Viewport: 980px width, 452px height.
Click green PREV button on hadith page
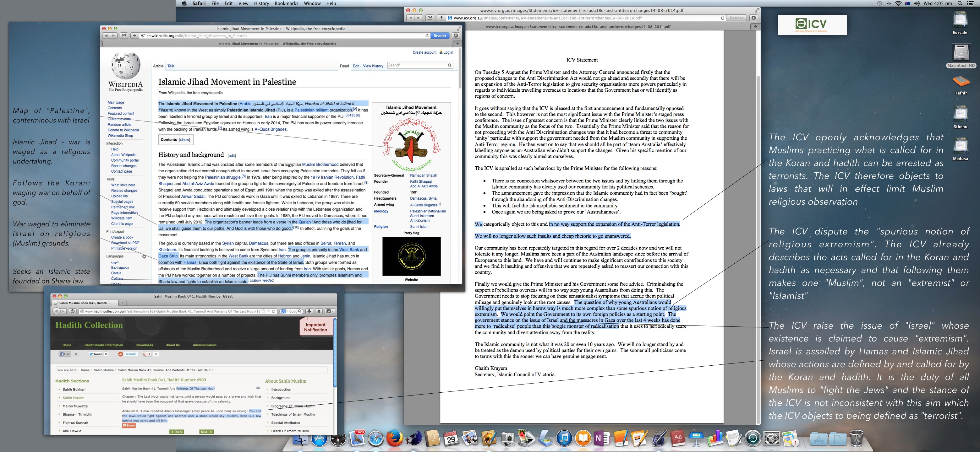pos(177,432)
